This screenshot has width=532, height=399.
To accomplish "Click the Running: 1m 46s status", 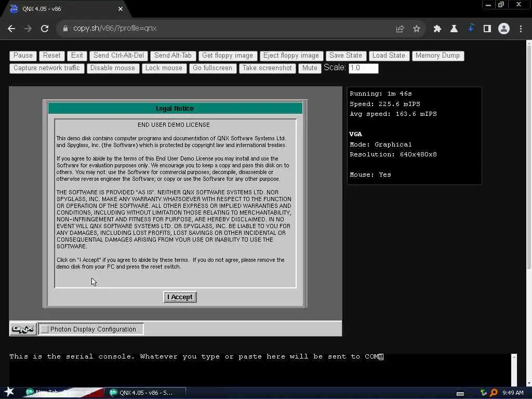I will click(x=381, y=94).
